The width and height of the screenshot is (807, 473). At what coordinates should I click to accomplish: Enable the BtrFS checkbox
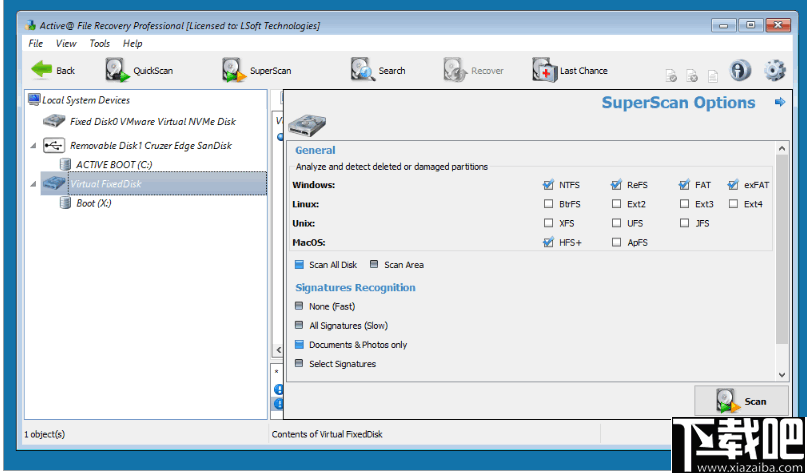pos(548,204)
